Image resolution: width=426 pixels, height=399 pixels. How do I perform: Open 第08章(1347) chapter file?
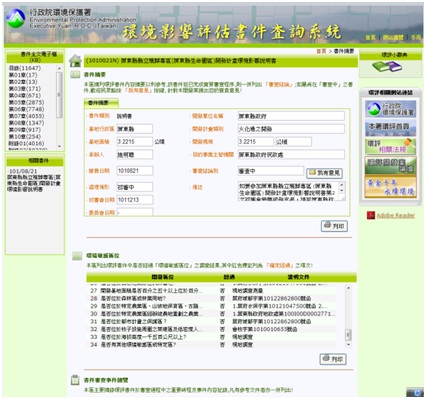tap(26, 123)
